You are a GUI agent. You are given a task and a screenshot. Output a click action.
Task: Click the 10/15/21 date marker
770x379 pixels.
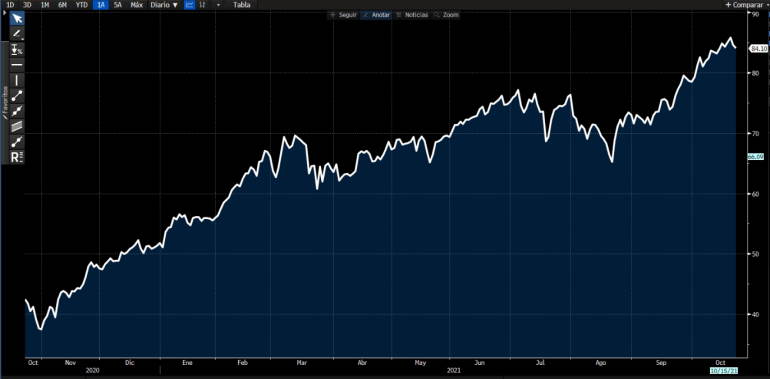click(x=723, y=369)
